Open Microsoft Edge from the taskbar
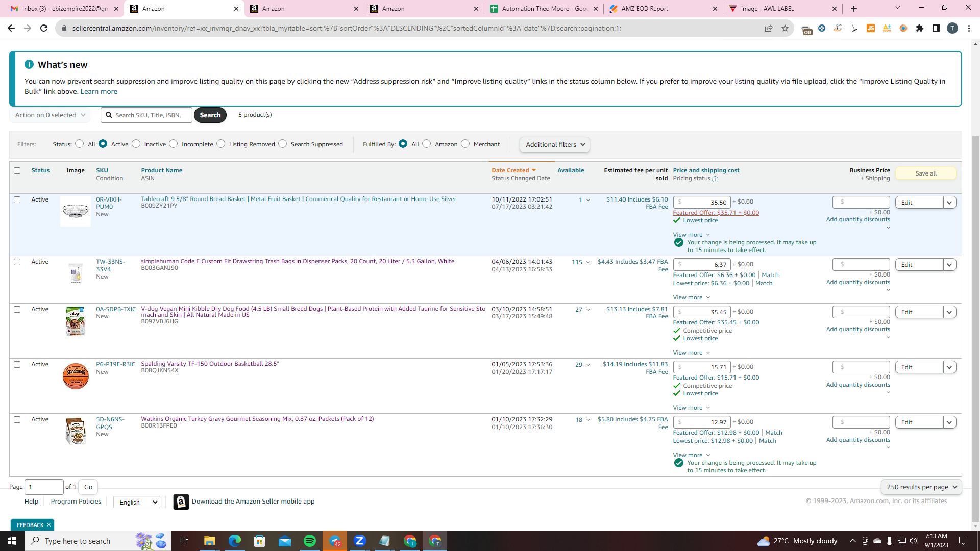Screen dimensions: 980x551 coord(235,541)
